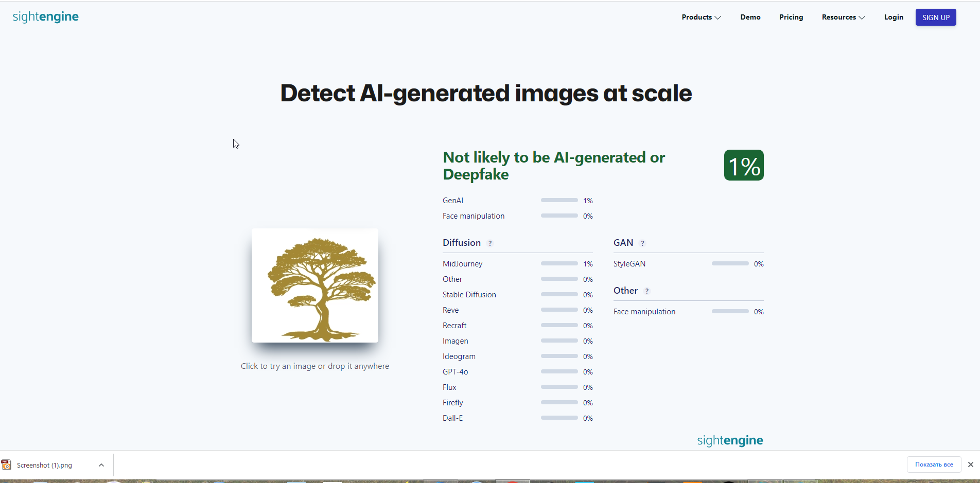980x483 pixels.
Task: Click the 1% score badge
Action: 744,165
